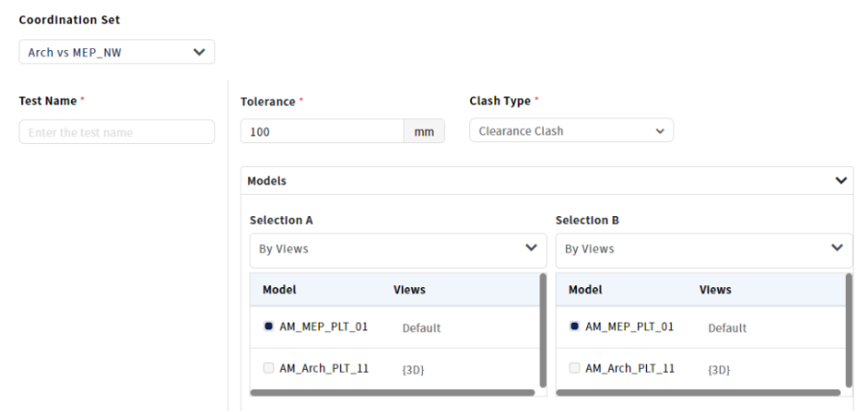Screen dimensions: 868x412
Task: Open Selection A By Views dropdown
Action: click(x=397, y=249)
